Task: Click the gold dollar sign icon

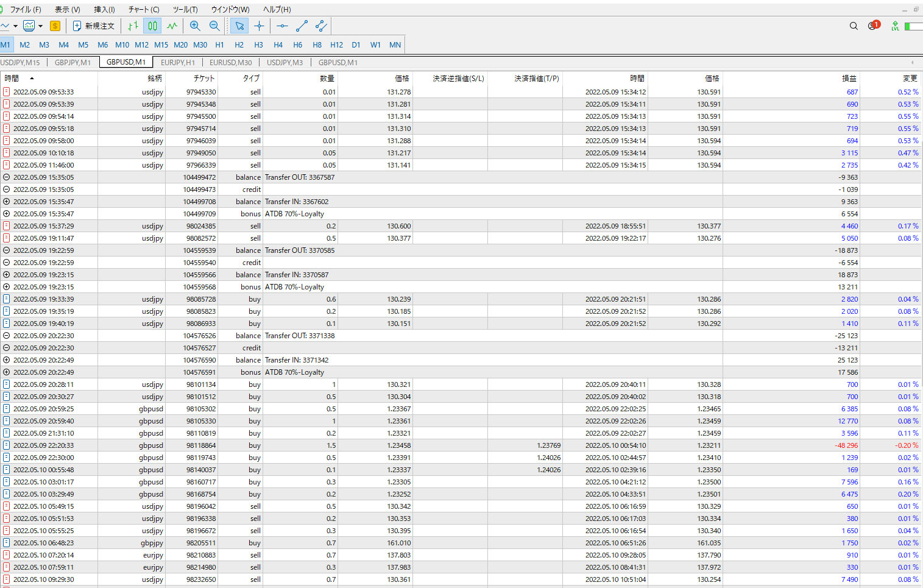Action: click(55, 26)
